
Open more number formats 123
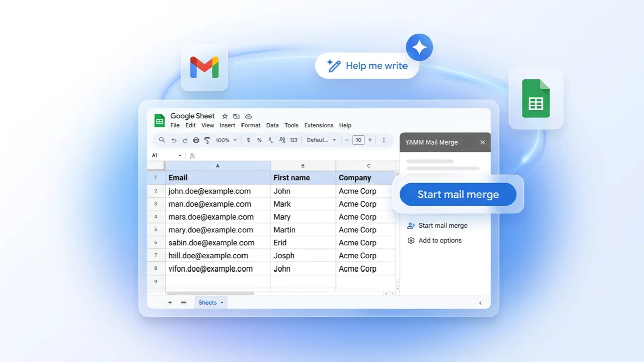point(294,140)
